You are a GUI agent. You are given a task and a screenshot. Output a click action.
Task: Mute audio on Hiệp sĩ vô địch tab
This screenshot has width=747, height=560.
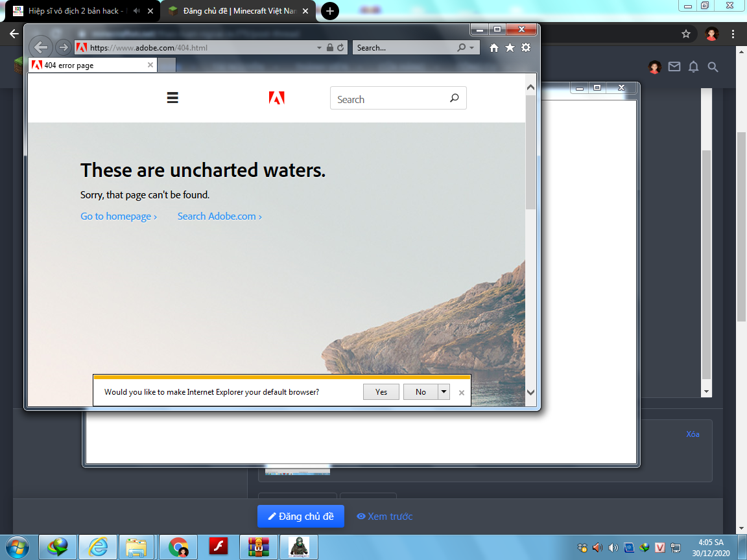(x=137, y=11)
